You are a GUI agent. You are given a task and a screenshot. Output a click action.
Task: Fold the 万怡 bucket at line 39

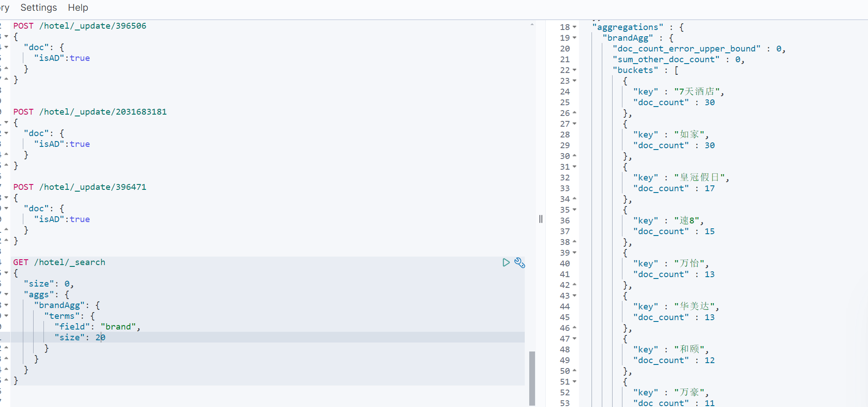(x=574, y=253)
